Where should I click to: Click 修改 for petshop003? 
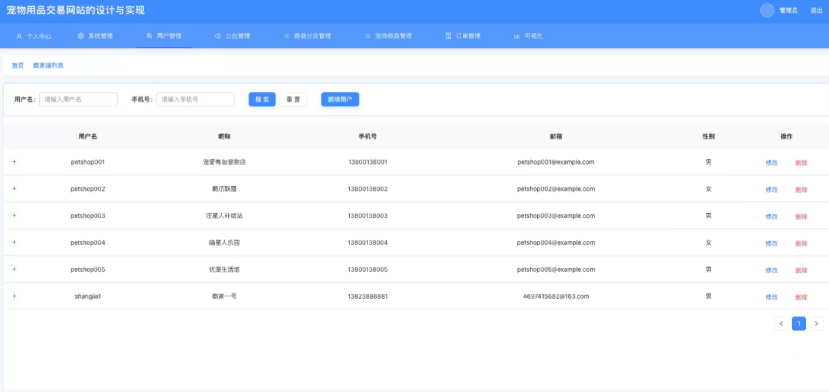point(771,217)
